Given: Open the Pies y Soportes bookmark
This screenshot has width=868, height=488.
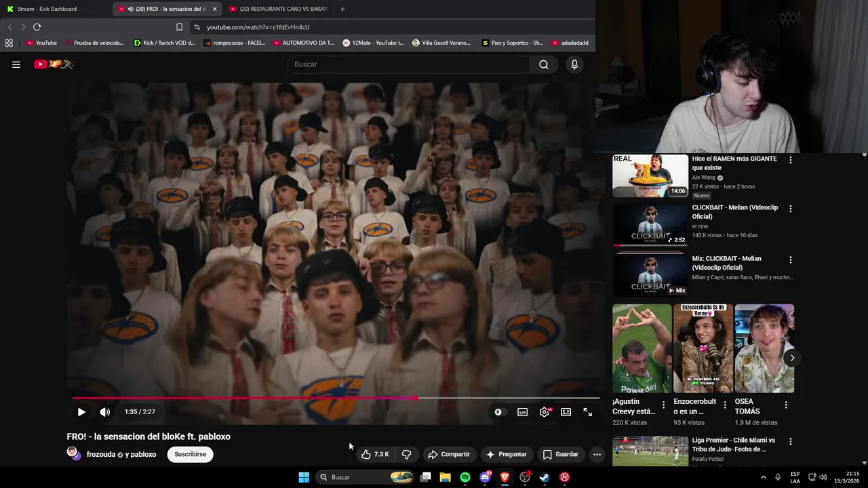Looking at the screenshot, I should click(x=513, y=43).
